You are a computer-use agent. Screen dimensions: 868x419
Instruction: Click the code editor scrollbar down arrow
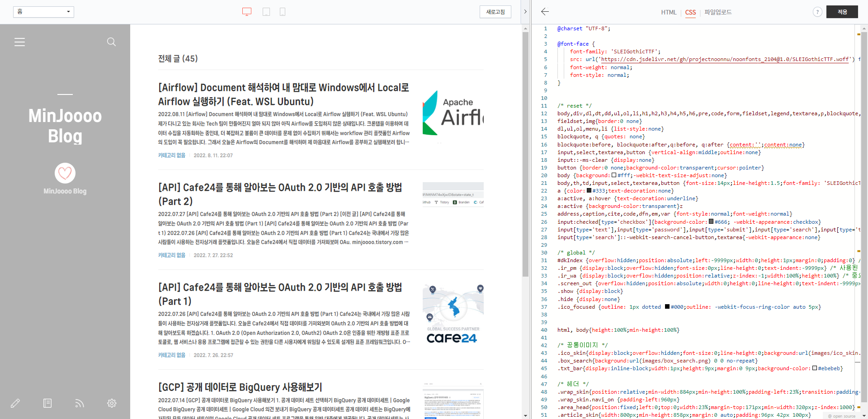(x=864, y=415)
